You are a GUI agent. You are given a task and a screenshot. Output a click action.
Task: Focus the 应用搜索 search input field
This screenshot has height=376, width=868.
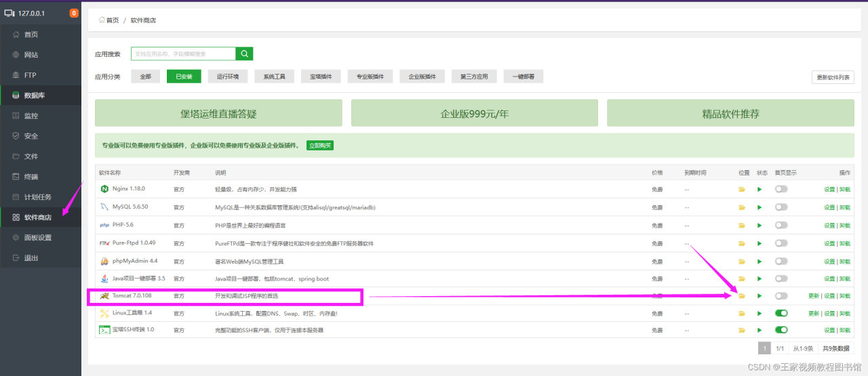[183, 54]
